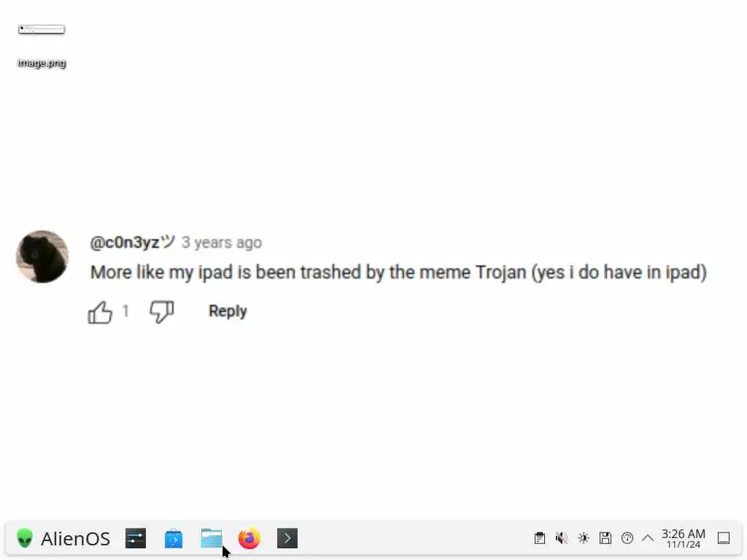Click the floppy disk tray icon
747x560 pixels.
click(605, 538)
